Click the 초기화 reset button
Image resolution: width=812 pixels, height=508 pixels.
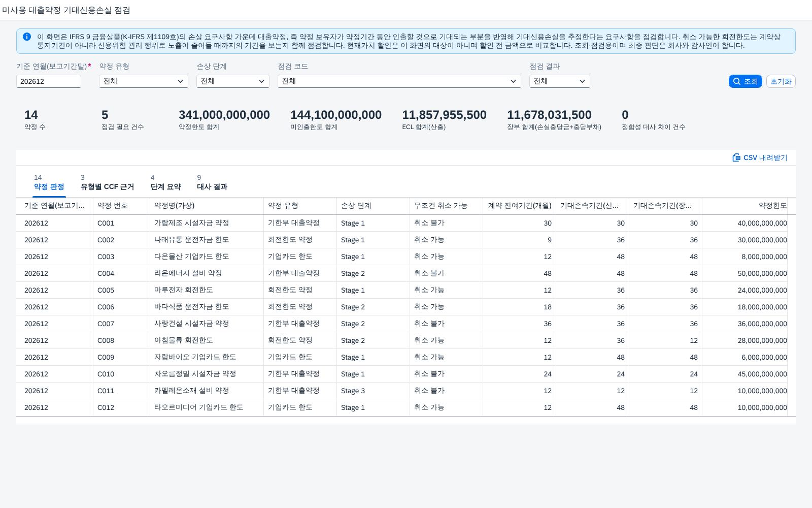(781, 81)
